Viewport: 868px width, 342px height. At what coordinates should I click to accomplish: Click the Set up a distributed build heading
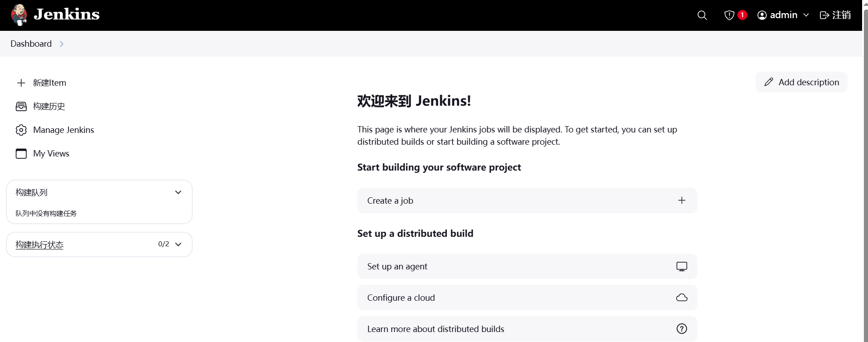pyautogui.click(x=415, y=234)
